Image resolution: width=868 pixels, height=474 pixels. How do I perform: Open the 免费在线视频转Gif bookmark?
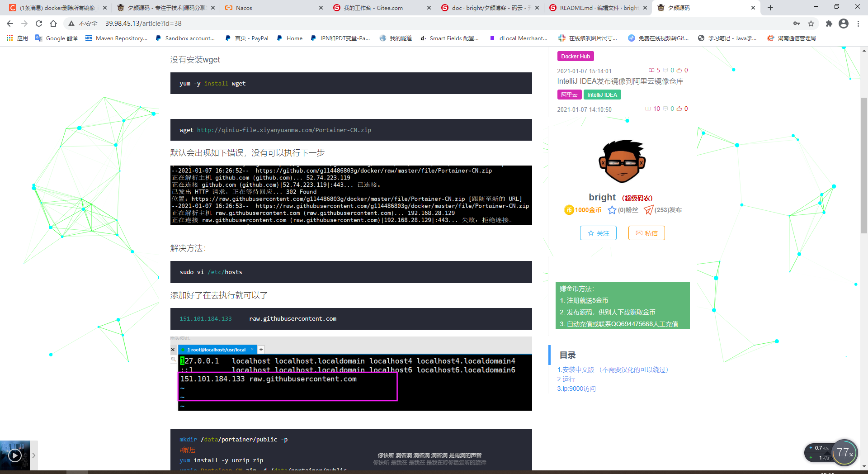coord(658,38)
